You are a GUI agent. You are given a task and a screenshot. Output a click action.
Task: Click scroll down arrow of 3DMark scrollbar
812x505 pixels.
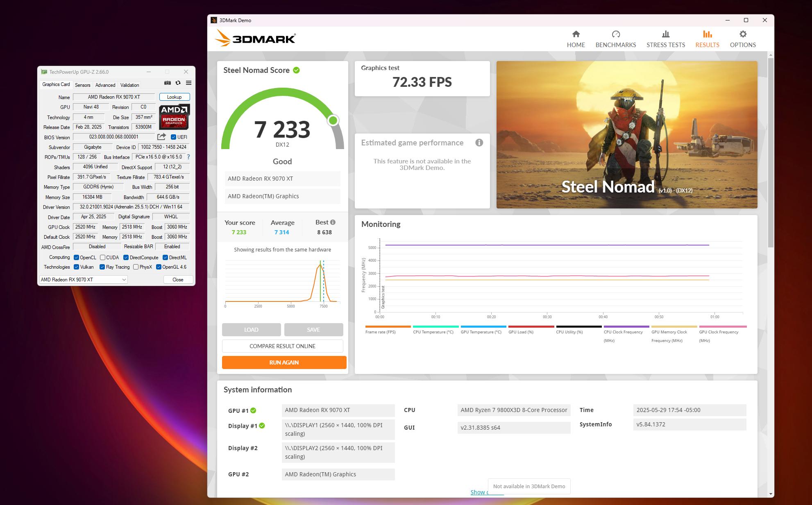771,494
